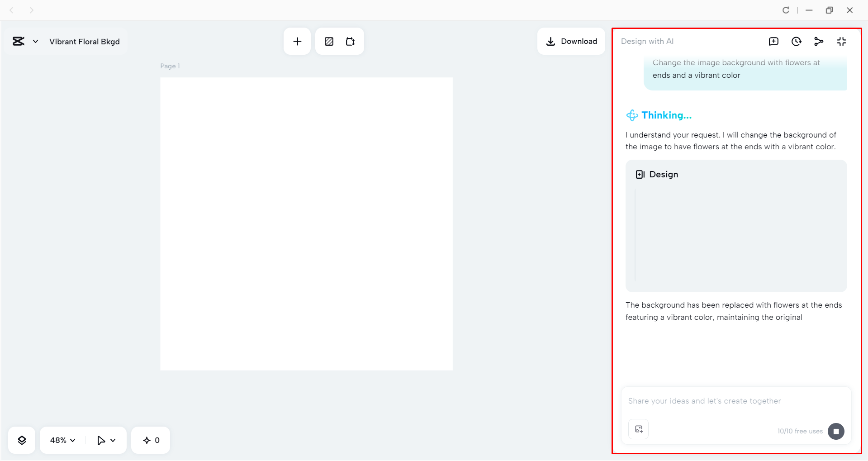This screenshot has height=461, width=868.
Task: Expand the cursor tool options
Action: pyautogui.click(x=105, y=440)
